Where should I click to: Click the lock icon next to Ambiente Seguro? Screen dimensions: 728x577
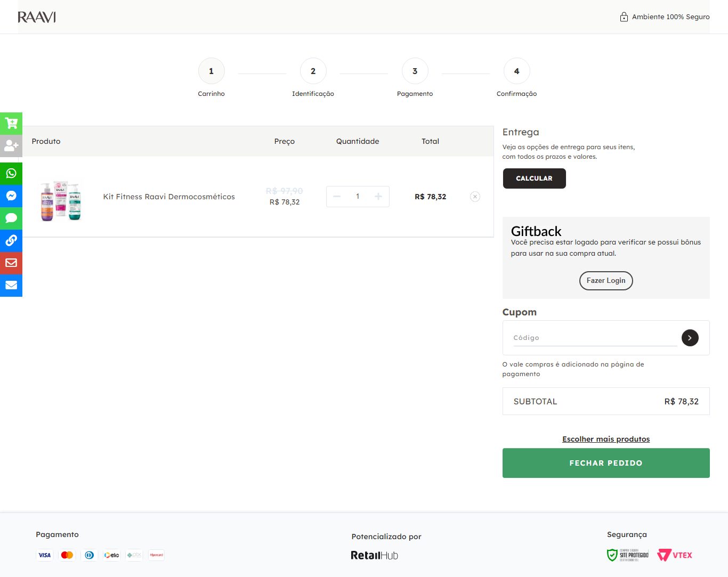pyautogui.click(x=624, y=17)
